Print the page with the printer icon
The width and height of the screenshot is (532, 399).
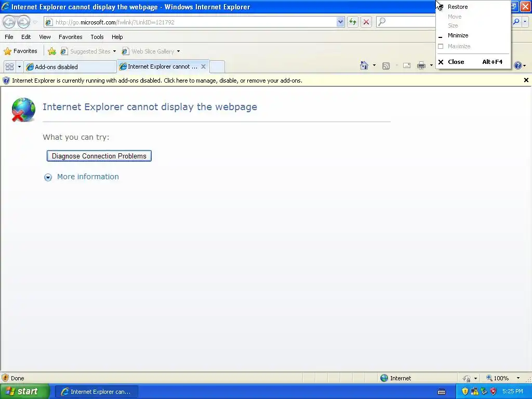(x=421, y=65)
